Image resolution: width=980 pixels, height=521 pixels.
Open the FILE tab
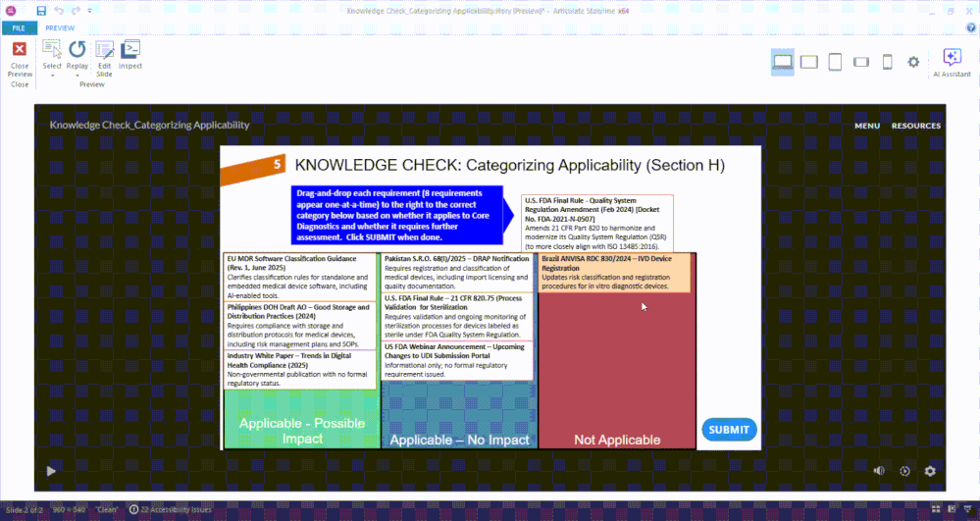[x=19, y=28]
